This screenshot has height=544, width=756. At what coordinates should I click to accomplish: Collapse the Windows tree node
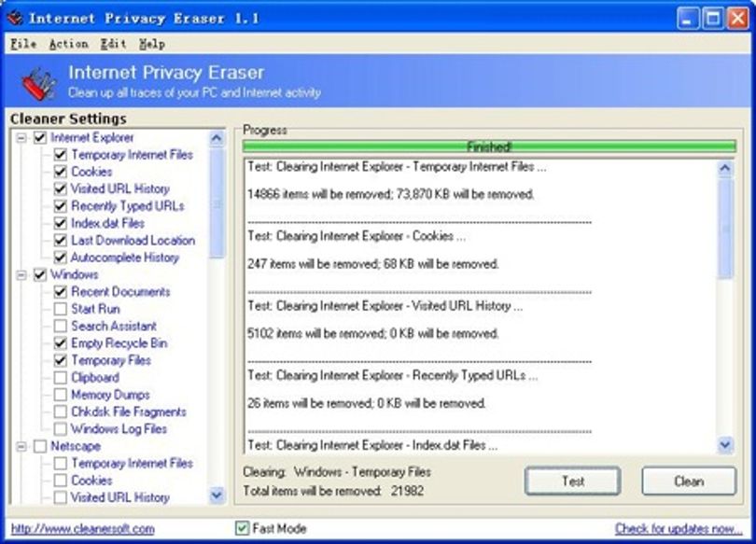[21, 275]
